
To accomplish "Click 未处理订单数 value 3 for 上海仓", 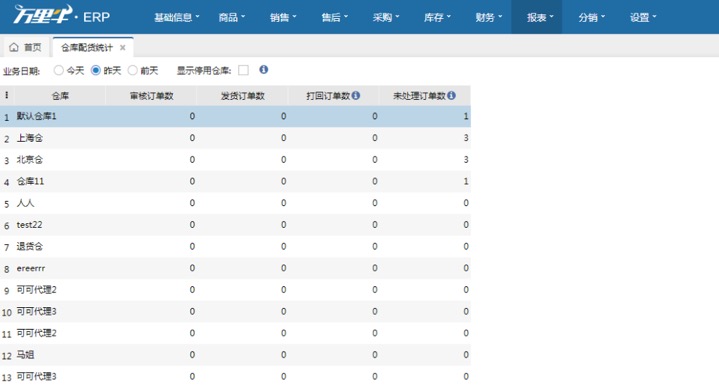I will pos(466,138).
